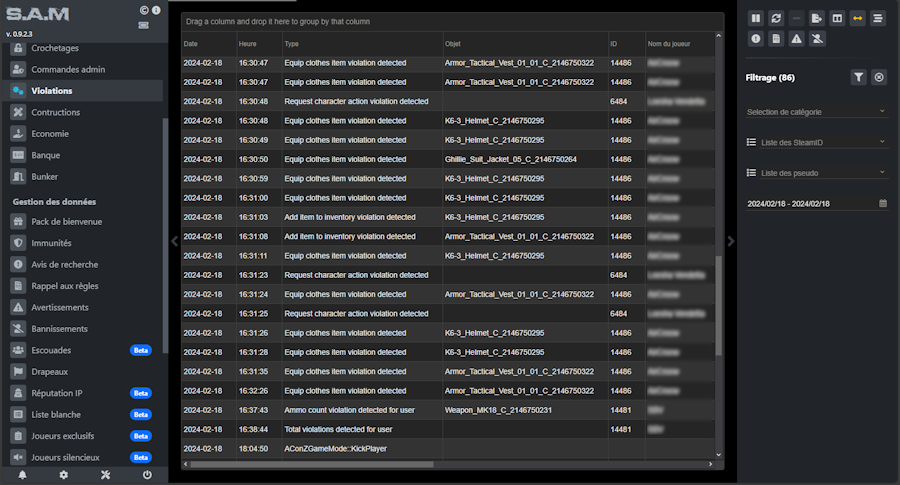Viewport: 900px width, 485px height.
Task: Select Economie in the sidebar
Action: pos(50,133)
